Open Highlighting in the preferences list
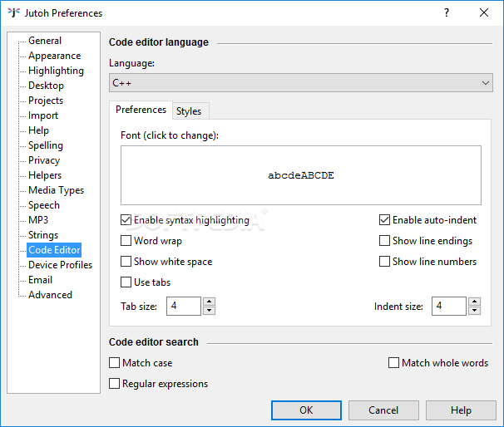The image size is (504, 427). click(56, 71)
